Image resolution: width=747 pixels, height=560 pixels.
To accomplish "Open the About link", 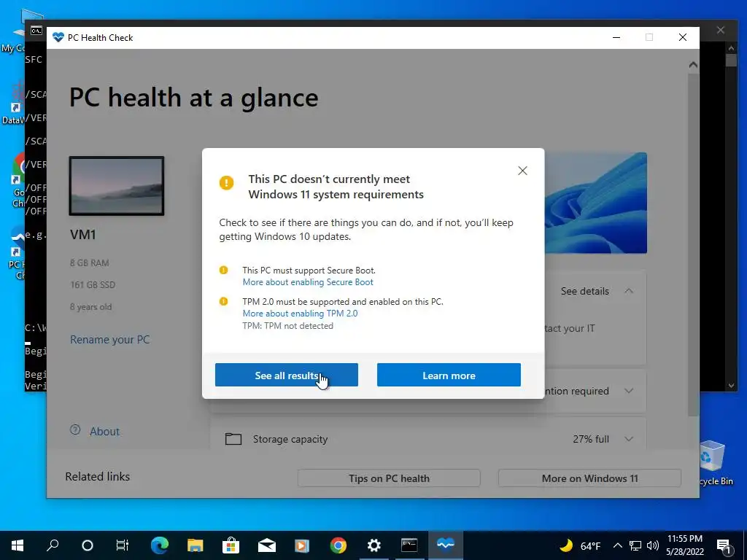I will pos(105,432).
